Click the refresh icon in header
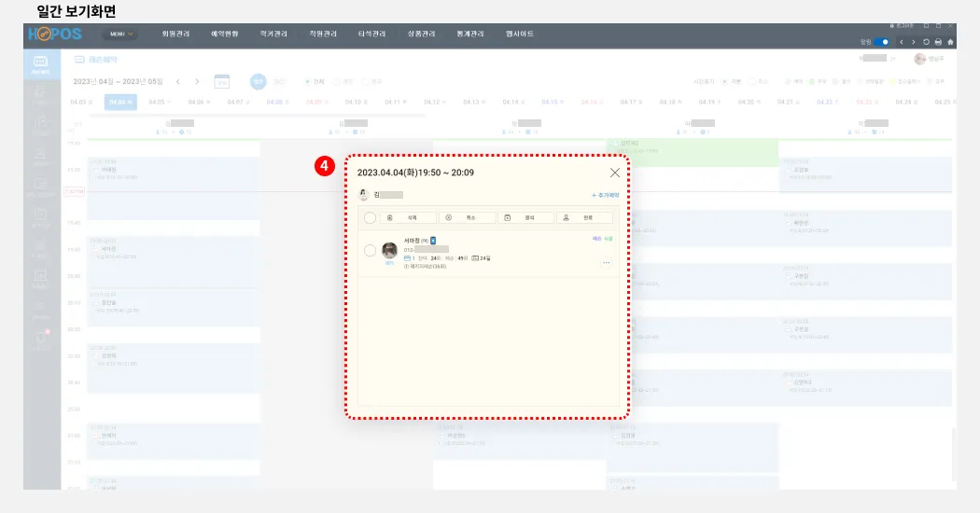Image resolution: width=980 pixels, height=513 pixels. click(926, 42)
